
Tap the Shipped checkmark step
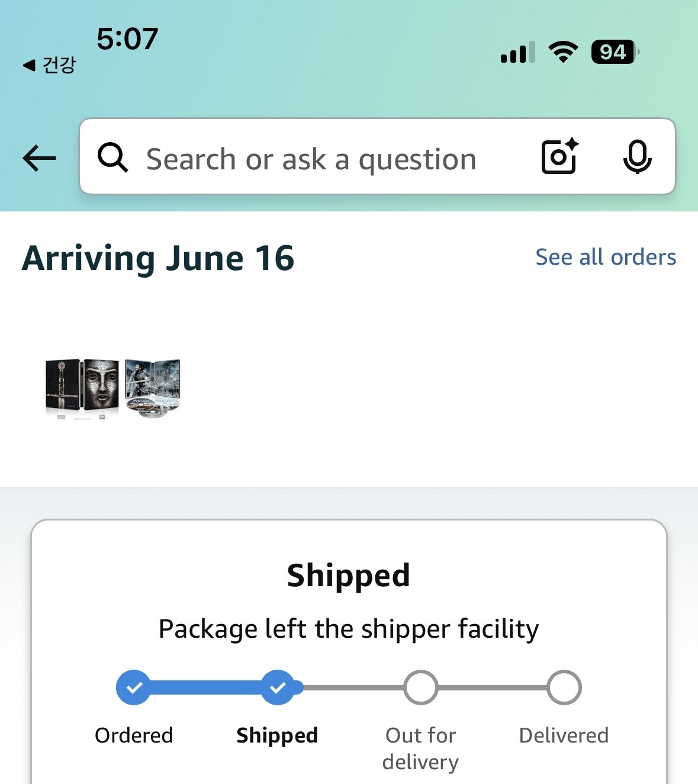click(x=278, y=687)
